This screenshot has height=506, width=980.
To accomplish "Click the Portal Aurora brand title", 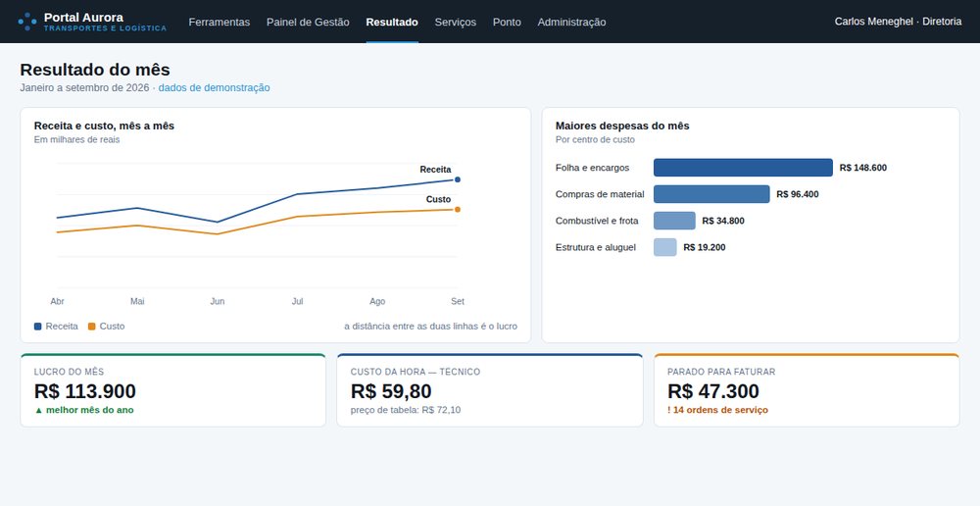I will tap(83, 17).
